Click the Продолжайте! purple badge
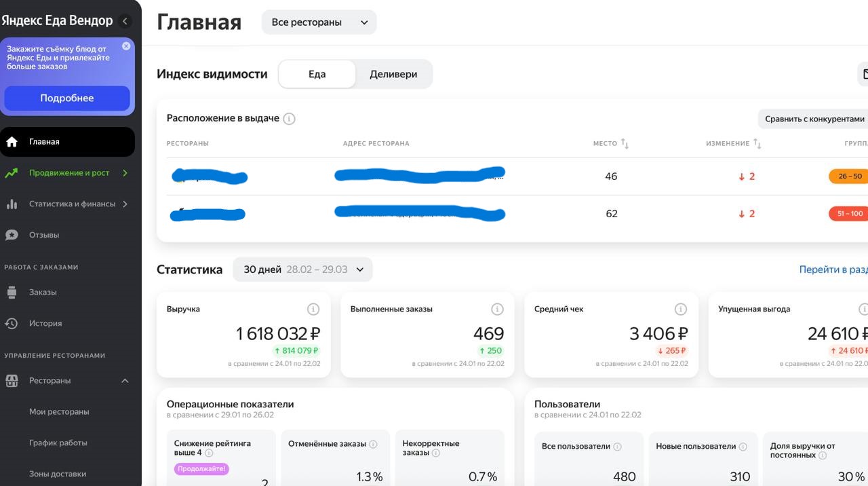The width and height of the screenshot is (868, 486). tap(201, 469)
